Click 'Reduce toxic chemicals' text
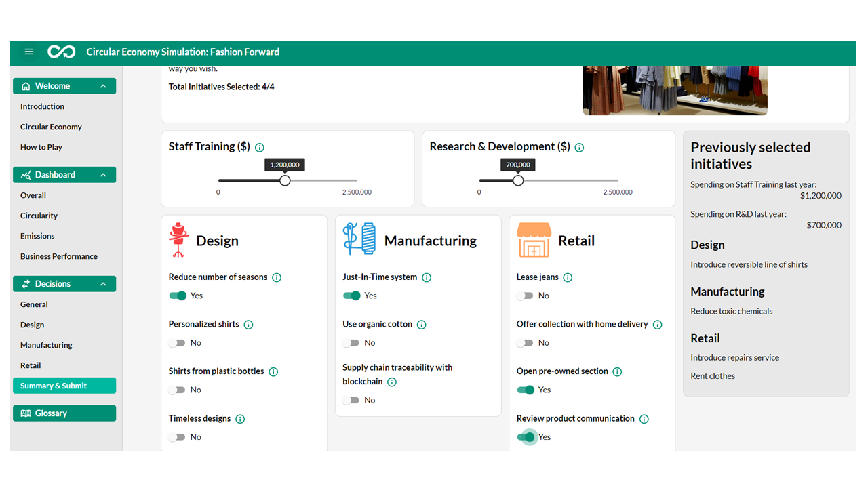Screen dimensions: 868x488 (732, 311)
